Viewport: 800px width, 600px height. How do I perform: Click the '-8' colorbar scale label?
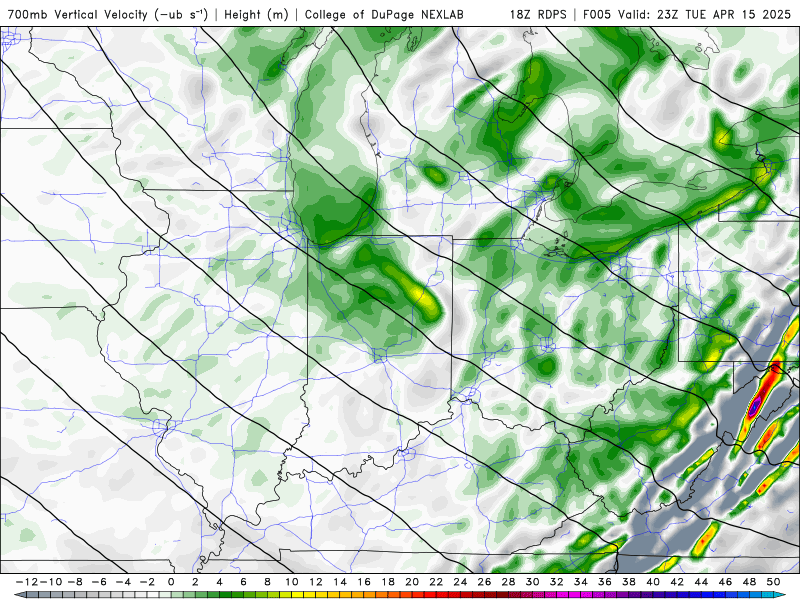(75, 582)
